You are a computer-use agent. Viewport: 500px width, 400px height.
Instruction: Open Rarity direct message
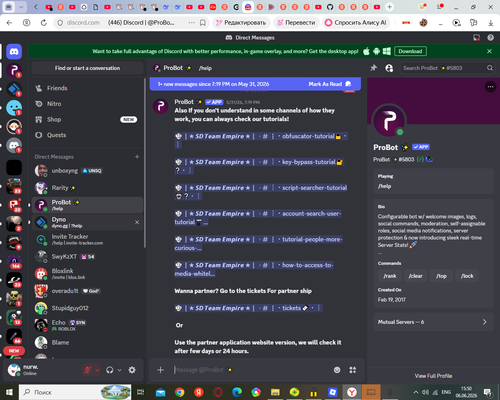(x=87, y=188)
